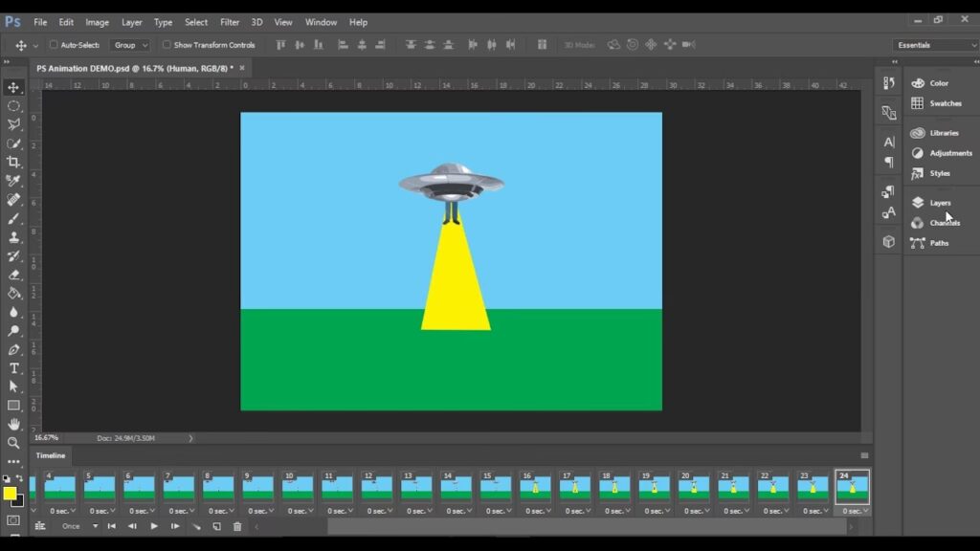The image size is (980, 551).
Task: Open the Layers panel
Action: point(939,203)
